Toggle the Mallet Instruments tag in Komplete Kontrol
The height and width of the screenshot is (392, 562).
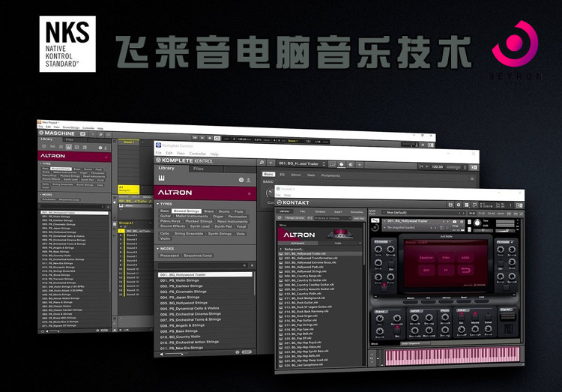tap(192, 217)
